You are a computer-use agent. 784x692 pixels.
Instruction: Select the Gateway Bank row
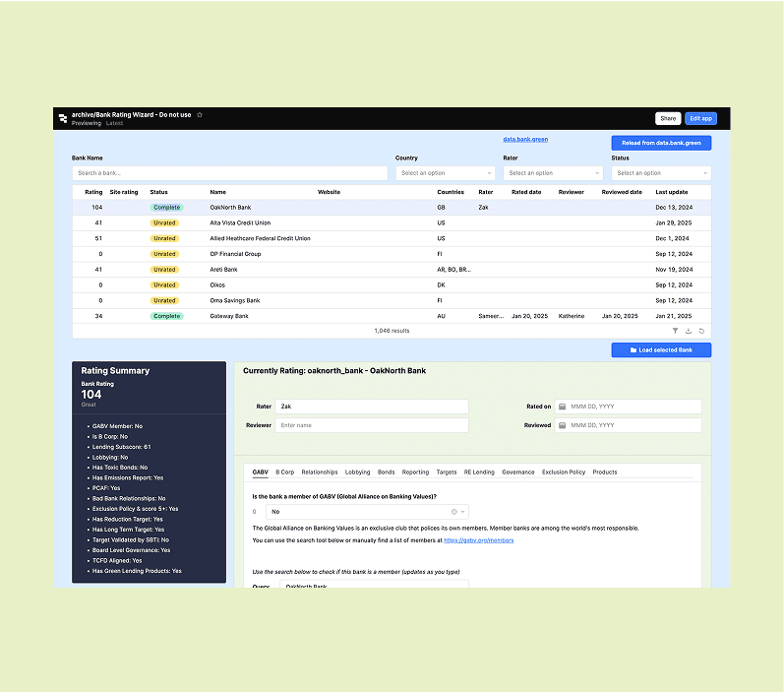click(392, 316)
